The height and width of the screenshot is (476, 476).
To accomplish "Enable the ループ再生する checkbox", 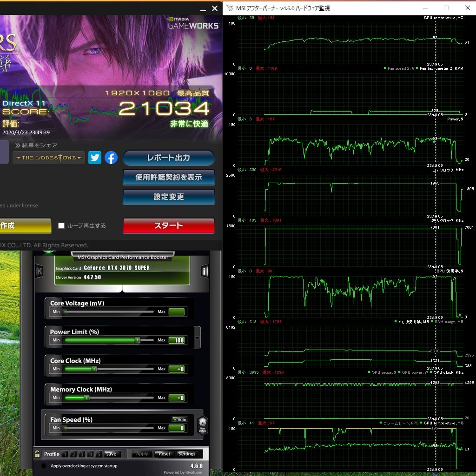I will click(x=61, y=225).
